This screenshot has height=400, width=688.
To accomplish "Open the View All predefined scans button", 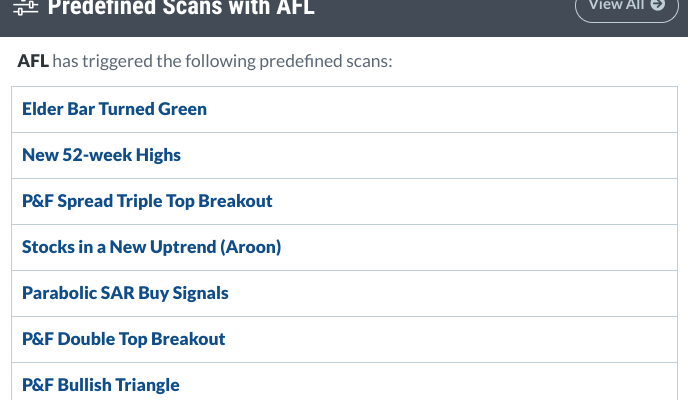I will [627, 7].
